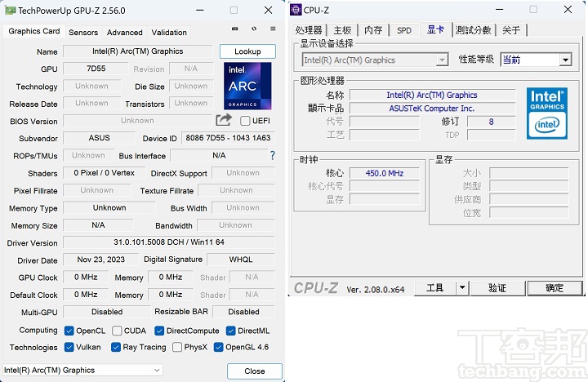Click the 确定 button in CPU-Z
Screen dimensions: 588x382
pyautogui.click(x=555, y=288)
